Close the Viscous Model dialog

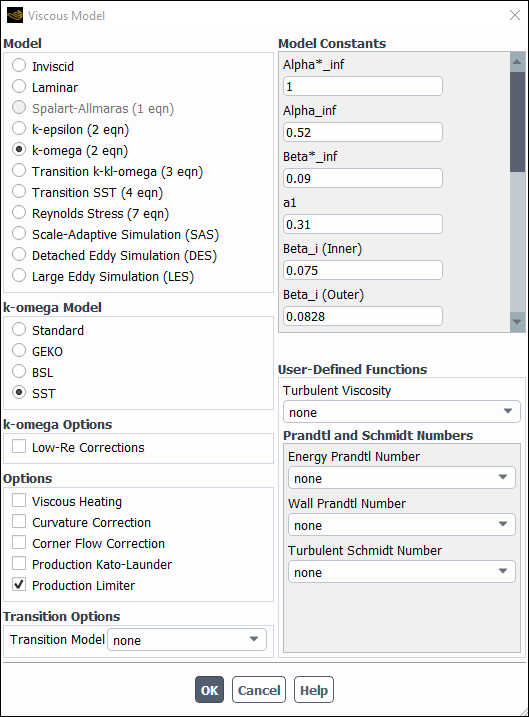(x=515, y=15)
